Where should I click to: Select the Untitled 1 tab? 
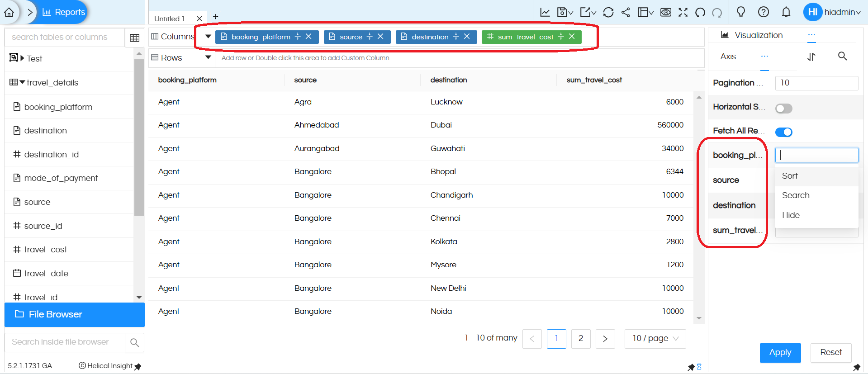click(170, 19)
